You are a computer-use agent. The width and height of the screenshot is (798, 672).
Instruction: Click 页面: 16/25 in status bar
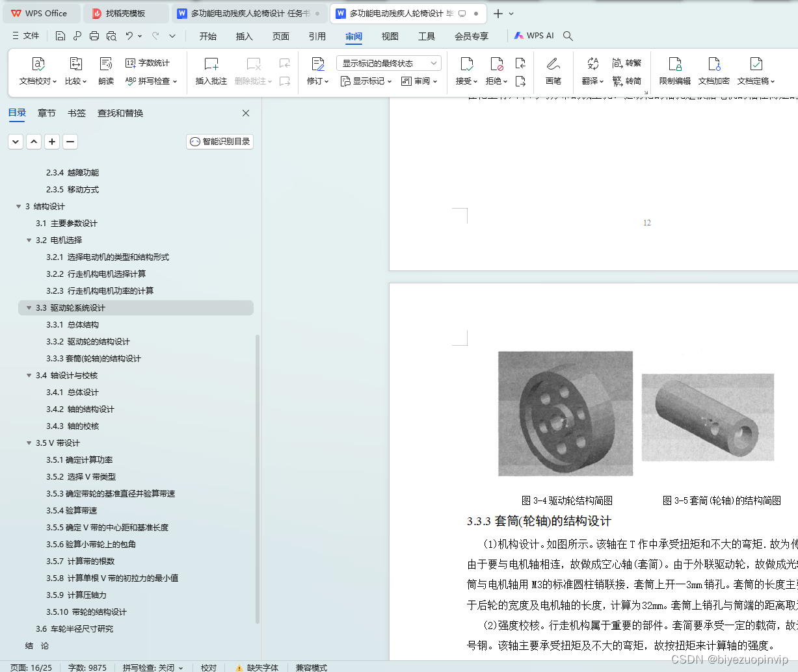31,667
